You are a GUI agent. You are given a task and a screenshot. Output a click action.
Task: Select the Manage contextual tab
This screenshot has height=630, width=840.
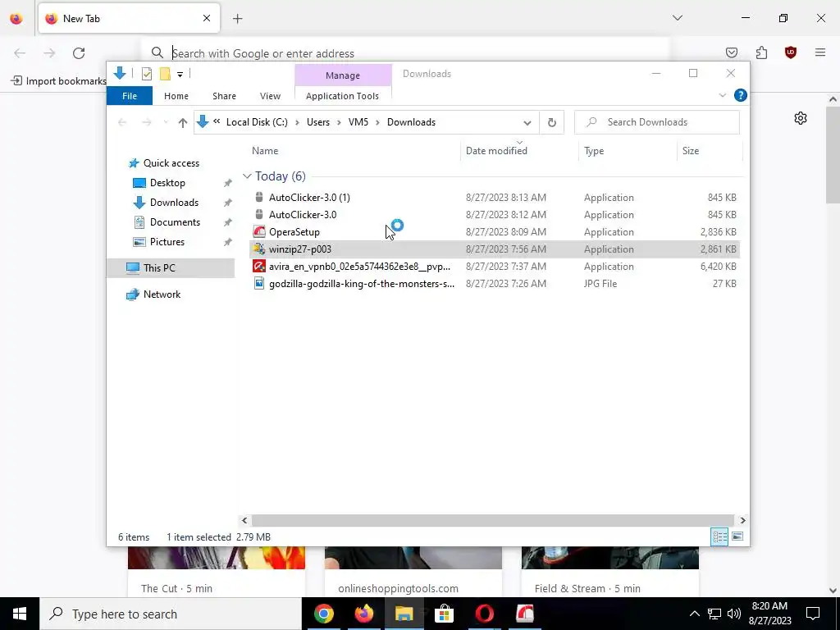click(343, 75)
